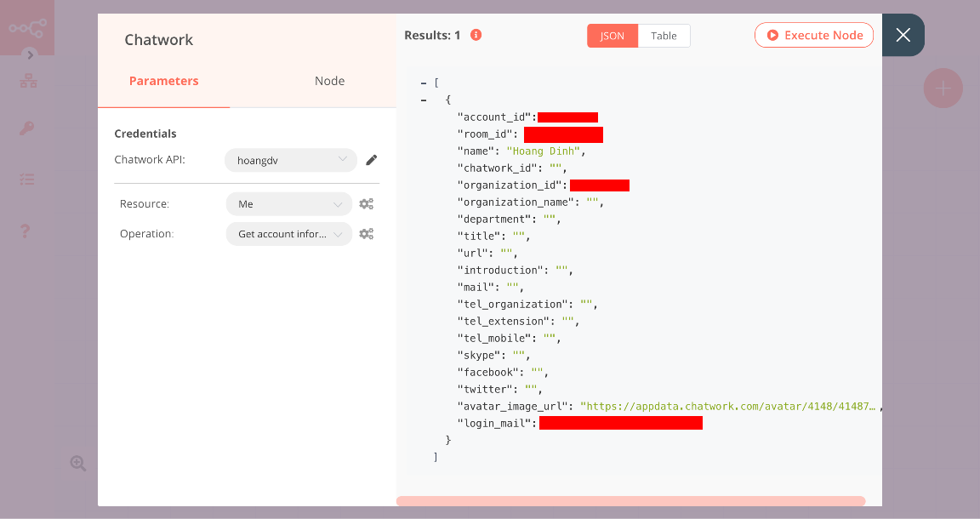Click the "Hoang Dinh" name value
Viewport: 980px width, 519px height.
click(543, 151)
